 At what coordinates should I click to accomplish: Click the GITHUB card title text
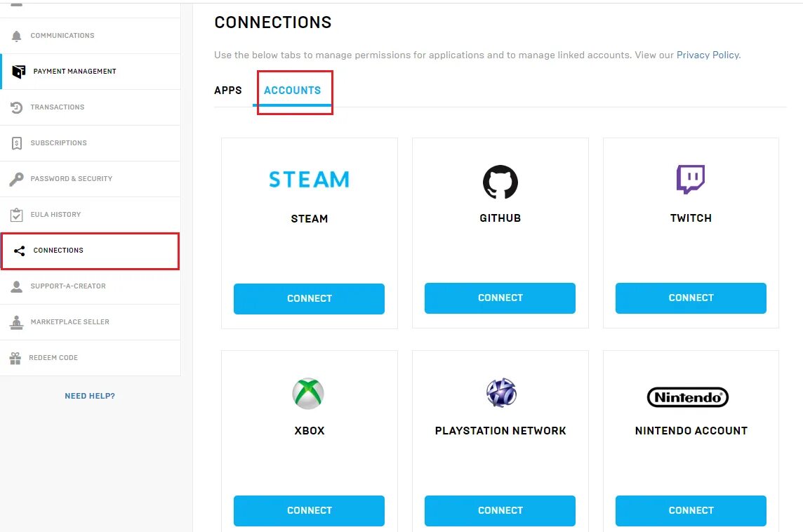(500, 218)
